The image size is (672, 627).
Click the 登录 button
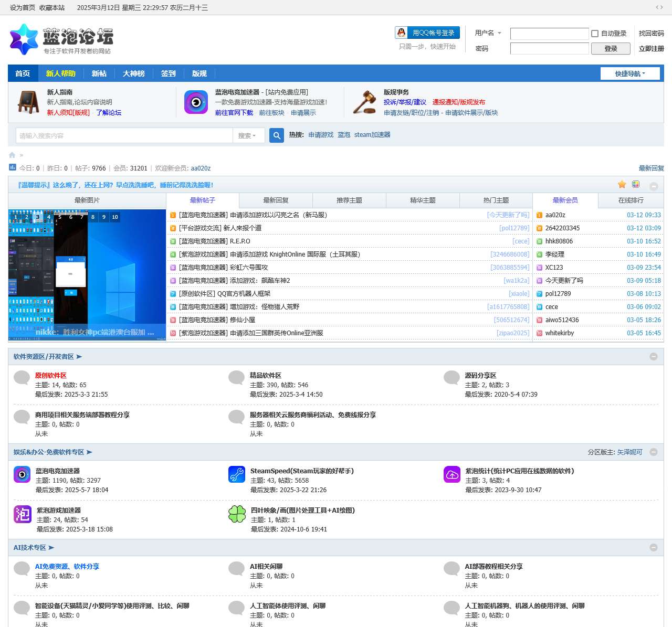[x=611, y=48]
